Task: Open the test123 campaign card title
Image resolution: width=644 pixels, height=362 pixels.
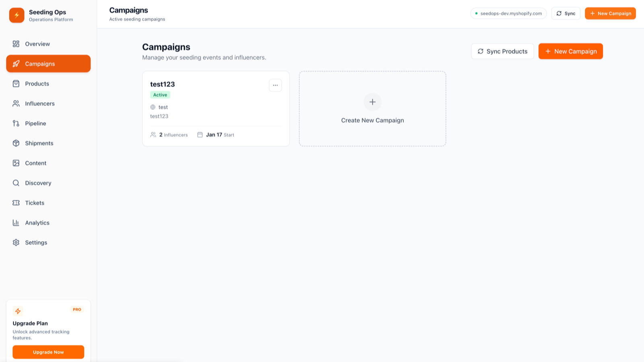Action: (x=163, y=84)
